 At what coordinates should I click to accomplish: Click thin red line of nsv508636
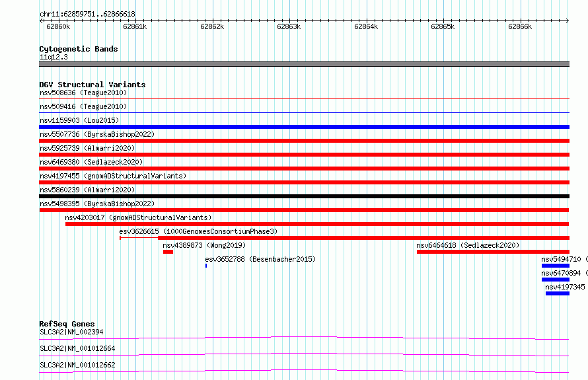pos(304,99)
